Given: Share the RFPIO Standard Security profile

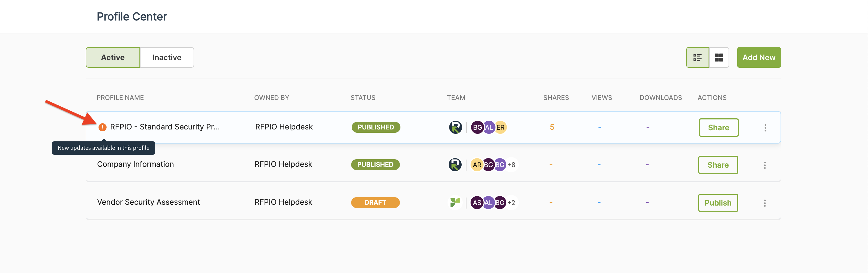Looking at the screenshot, I should coord(718,128).
